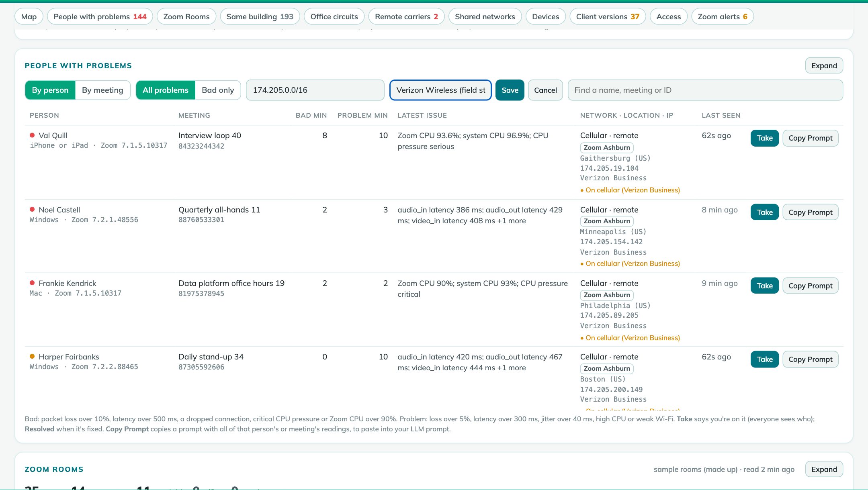
Task: Select Shared networks tab
Action: [x=485, y=16]
